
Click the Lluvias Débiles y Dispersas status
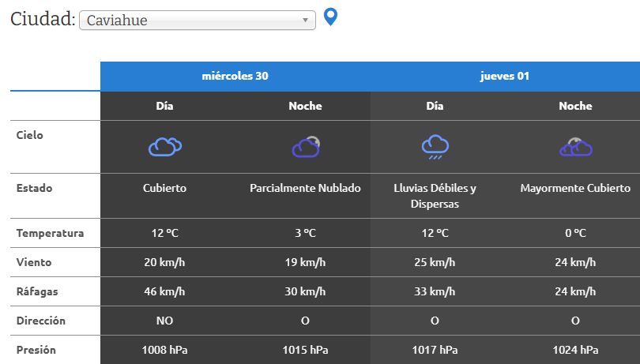point(435,196)
